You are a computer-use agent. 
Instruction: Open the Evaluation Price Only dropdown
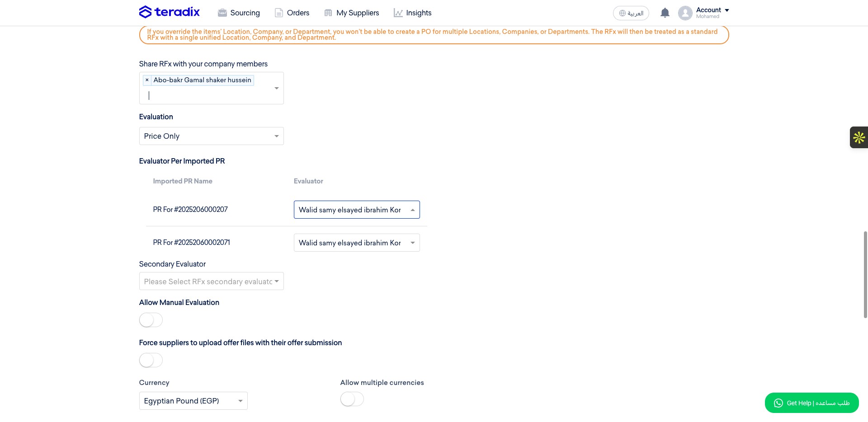tap(212, 136)
